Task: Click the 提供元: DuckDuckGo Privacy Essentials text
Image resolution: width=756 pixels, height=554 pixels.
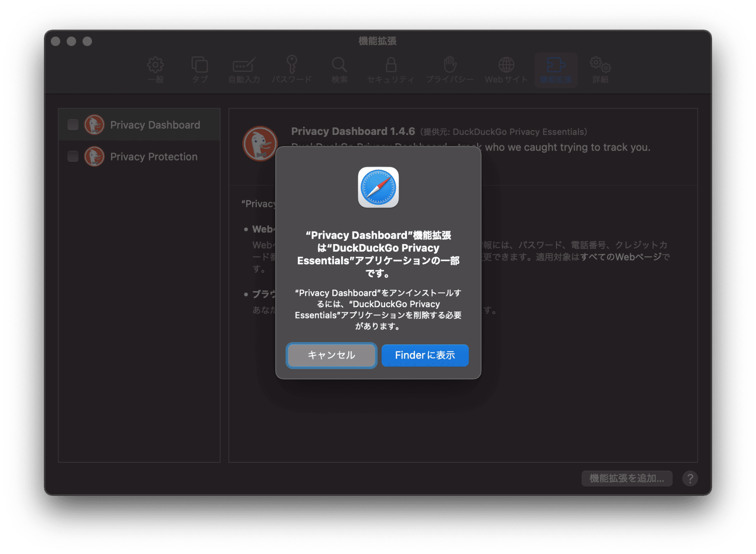Action: point(504,132)
